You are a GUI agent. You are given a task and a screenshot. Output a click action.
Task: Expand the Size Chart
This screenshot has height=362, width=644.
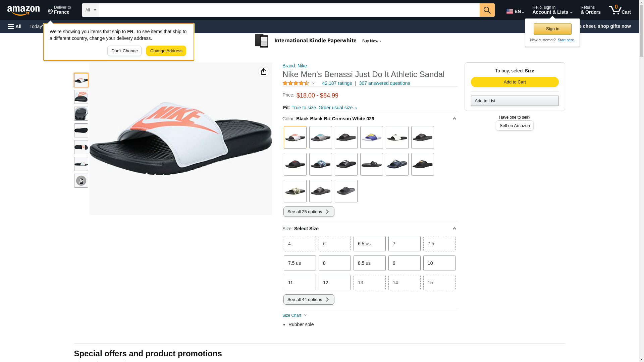click(x=294, y=315)
